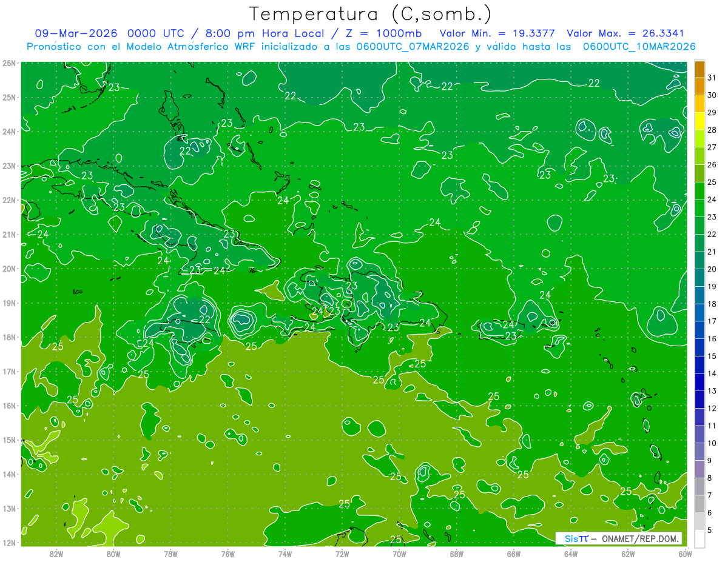Click legend value '10'

click(712, 443)
